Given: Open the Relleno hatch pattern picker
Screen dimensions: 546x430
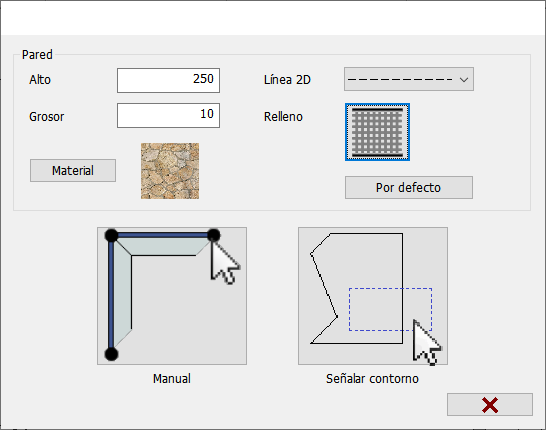Looking at the screenshot, I should click(x=377, y=132).
